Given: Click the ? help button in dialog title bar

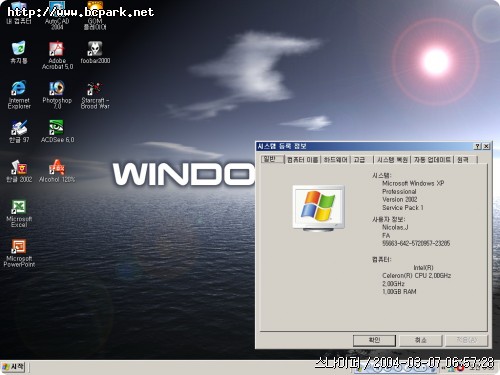Looking at the screenshot, I should click(x=477, y=146).
